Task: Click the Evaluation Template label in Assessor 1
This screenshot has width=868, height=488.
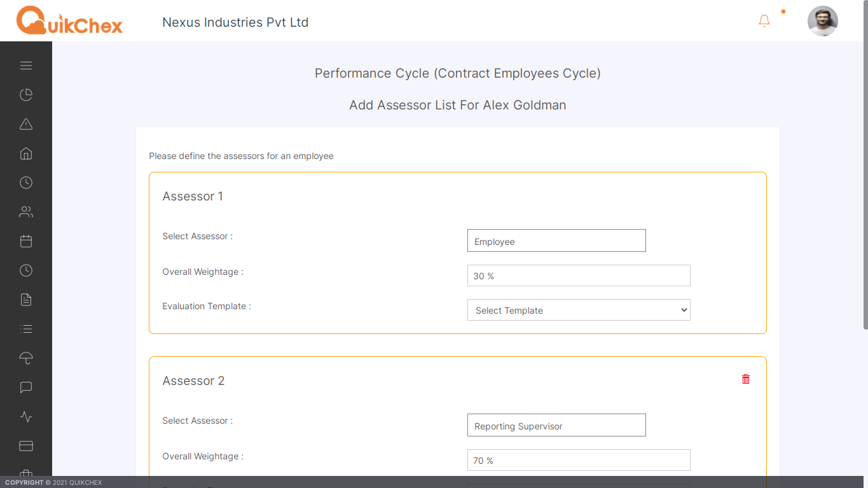Action: (207, 306)
